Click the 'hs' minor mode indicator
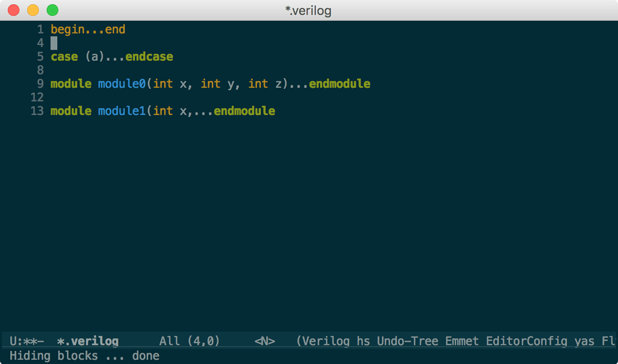Image resolution: width=618 pixels, height=364 pixels. [364, 341]
